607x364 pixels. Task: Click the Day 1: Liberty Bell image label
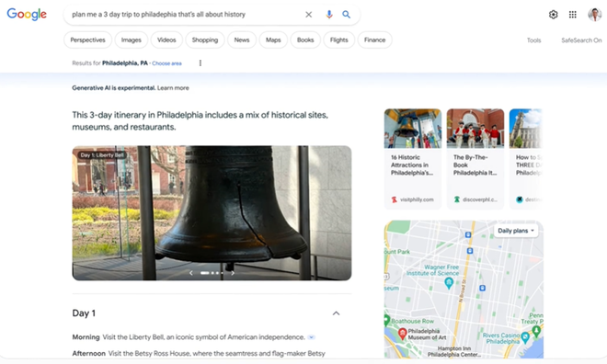point(102,155)
